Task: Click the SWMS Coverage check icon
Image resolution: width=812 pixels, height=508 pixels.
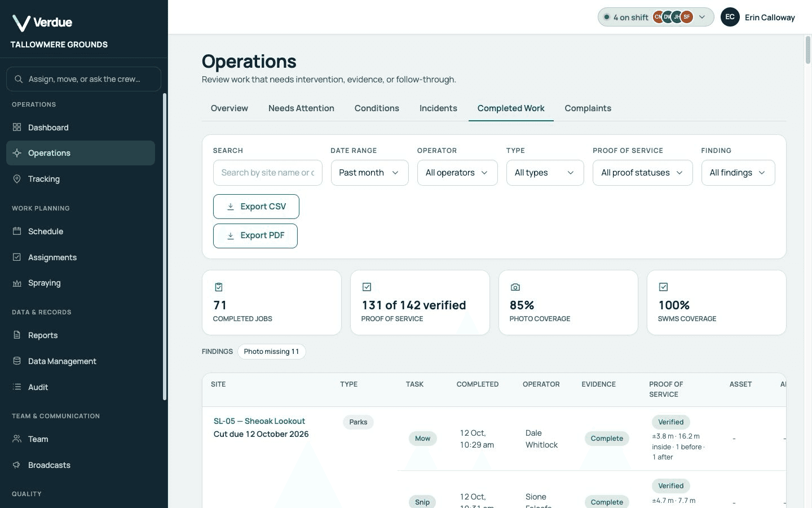Action: click(663, 287)
